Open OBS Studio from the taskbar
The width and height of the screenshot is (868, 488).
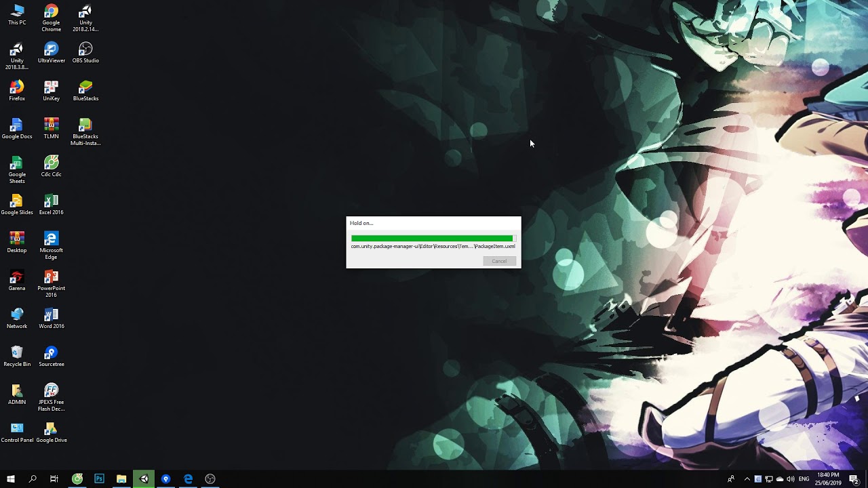coord(210,479)
